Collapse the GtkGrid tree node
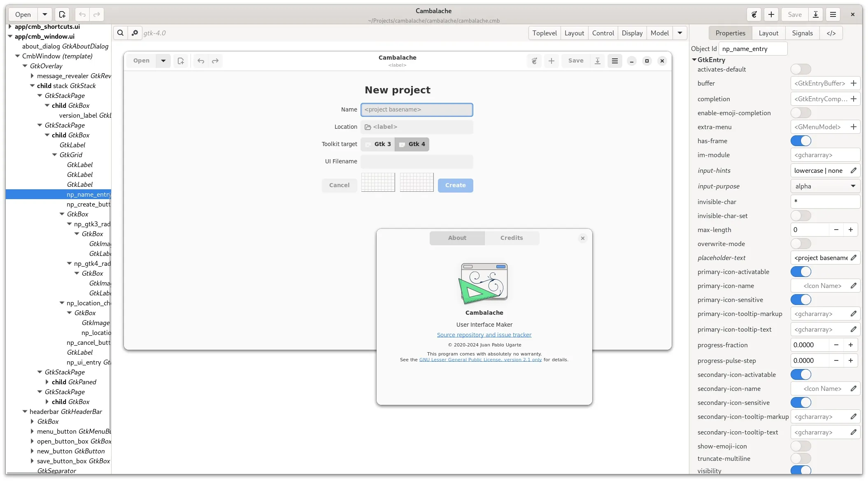Screen dimensions: 868x481 [x=54, y=155]
